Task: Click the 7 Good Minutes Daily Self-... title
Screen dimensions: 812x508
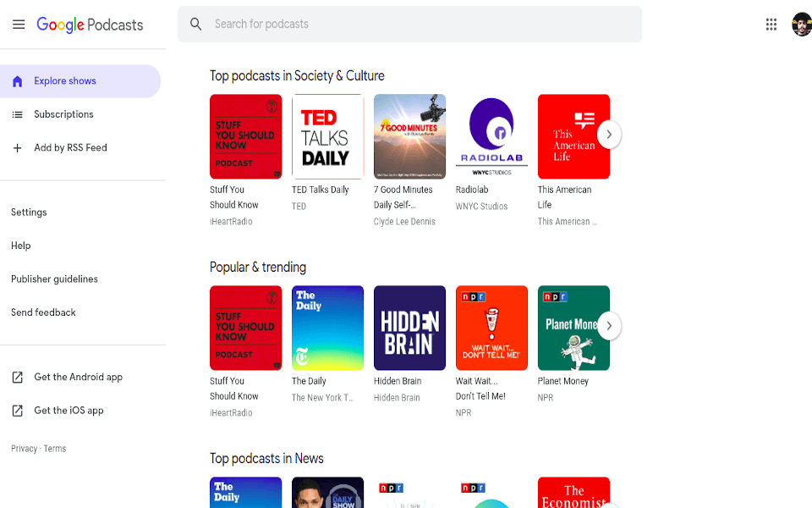Action: pos(403,197)
